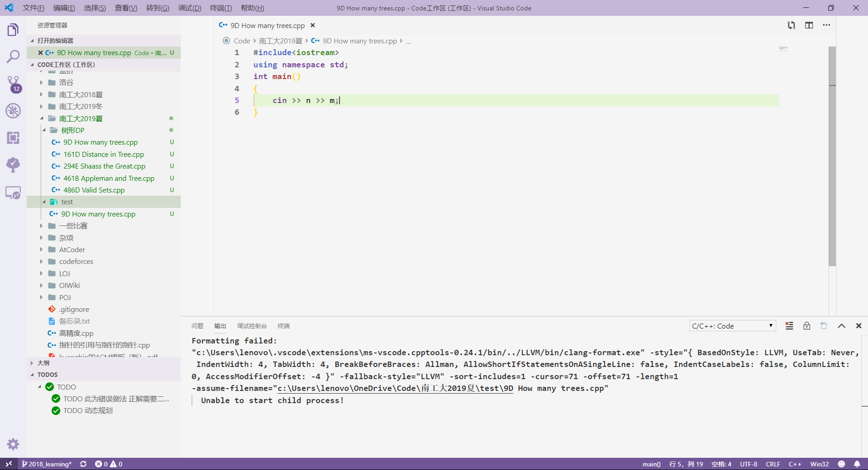This screenshot has width=868, height=470.
Task: Collapse the CODE工作区 section
Action: pos(104,65)
